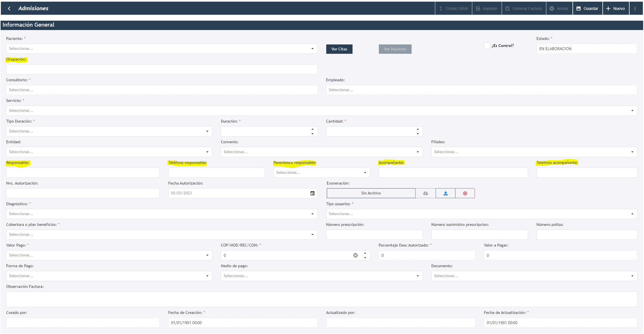Clear the COP/MOD/REC/COM value

(x=355, y=255)
